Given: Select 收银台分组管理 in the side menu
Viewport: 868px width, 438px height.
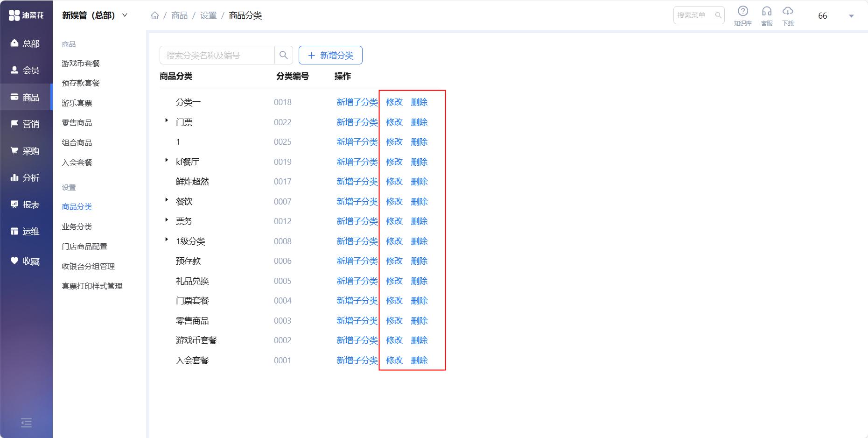Looking at the screenshot, I should click(88, 267).
